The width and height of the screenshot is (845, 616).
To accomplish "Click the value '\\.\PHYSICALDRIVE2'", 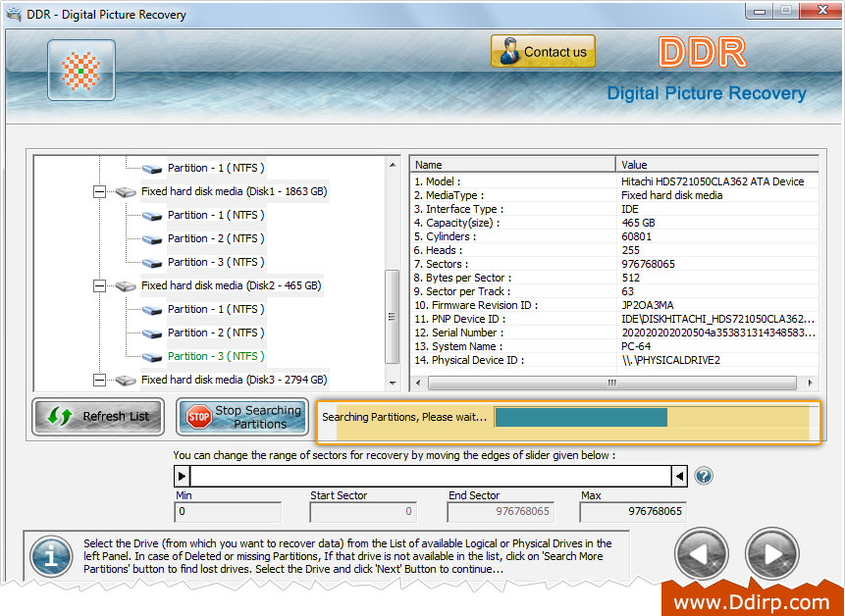I will 671,360.
